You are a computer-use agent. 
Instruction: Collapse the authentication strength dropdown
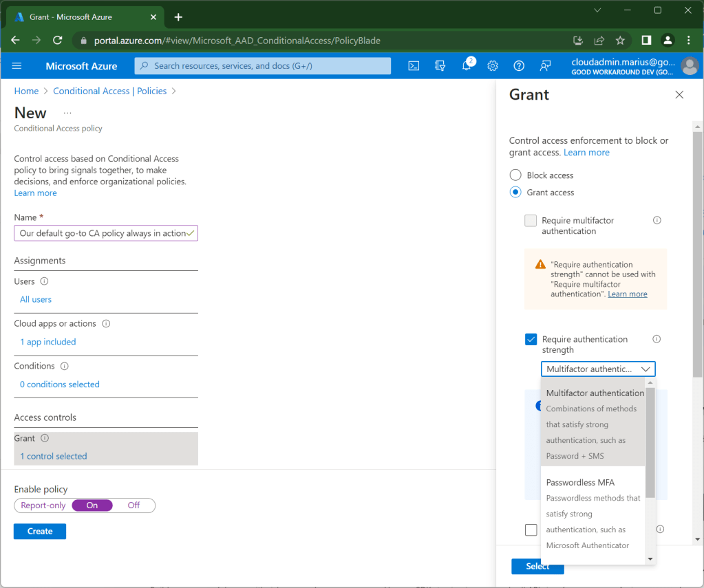[x=645, y=369]
